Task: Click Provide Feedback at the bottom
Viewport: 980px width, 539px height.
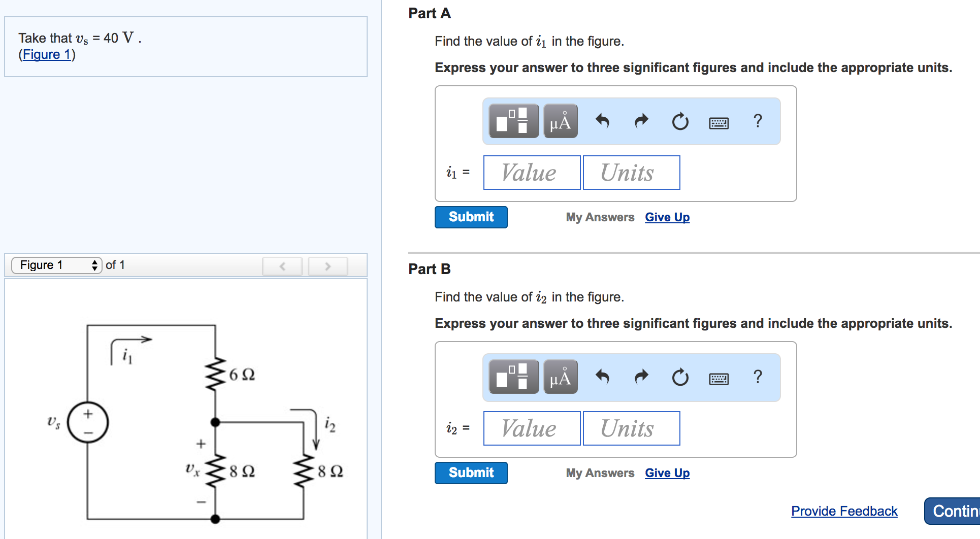Action: (844, 511)
